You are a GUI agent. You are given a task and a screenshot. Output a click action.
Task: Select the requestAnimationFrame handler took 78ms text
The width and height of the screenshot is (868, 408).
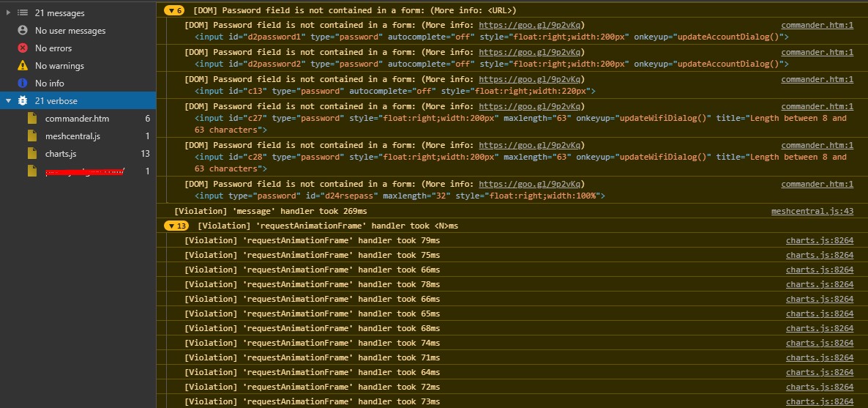pyautogui.click(x=313, y=284)
